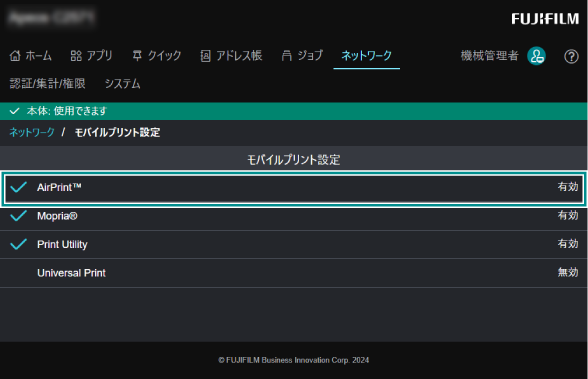
Task: Click the quick pin icon
Action: click(x=137, y=56)
